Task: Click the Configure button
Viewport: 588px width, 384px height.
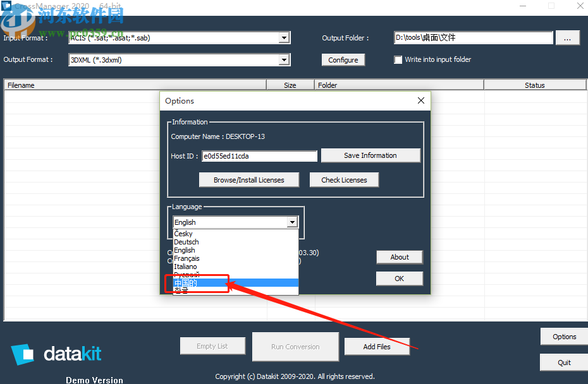Action: coord(343,60)
